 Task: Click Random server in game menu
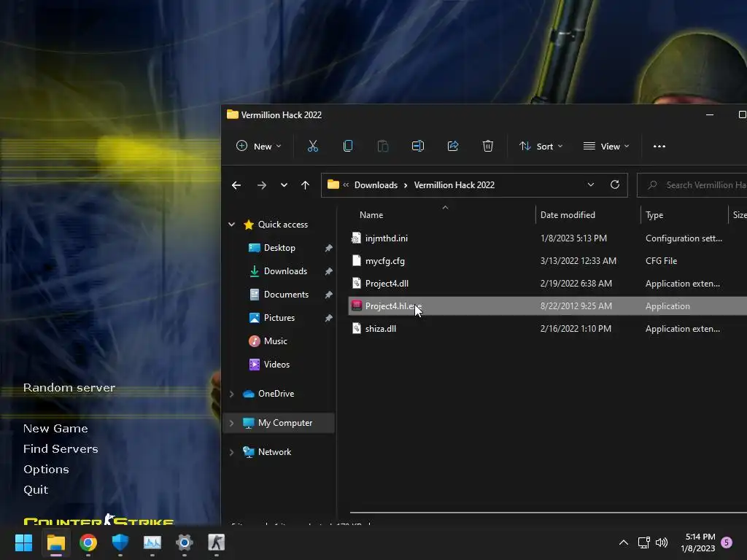tap(69, 388)
